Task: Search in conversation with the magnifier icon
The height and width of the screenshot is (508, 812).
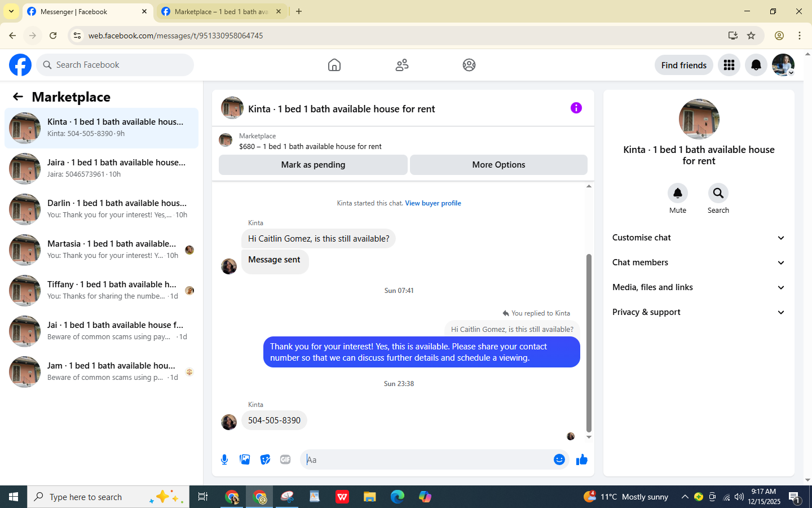Action: (x=718, y=193)
